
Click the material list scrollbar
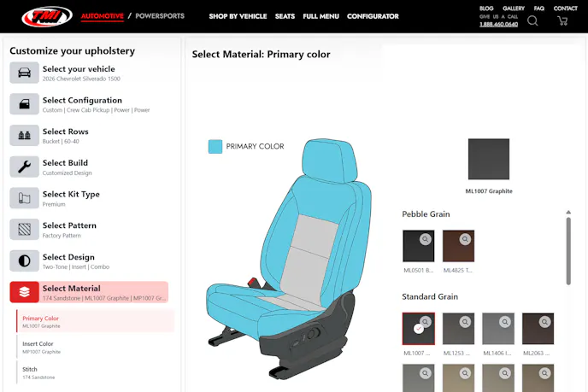tap(568, 251)
